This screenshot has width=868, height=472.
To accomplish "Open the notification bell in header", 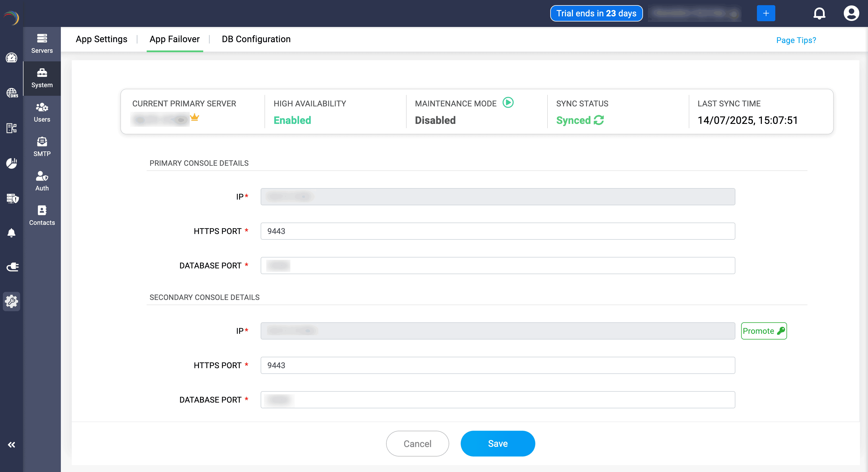I will pyautogui.click(x=819, y=13).
